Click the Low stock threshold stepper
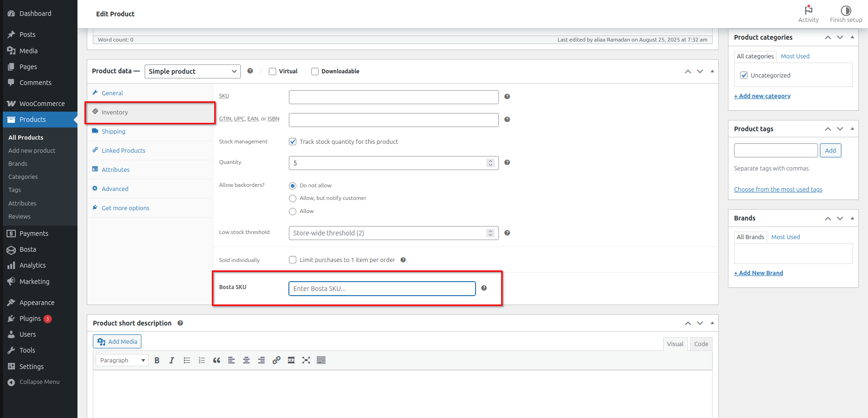The image size is (868, 418). [x=490, y=233]
